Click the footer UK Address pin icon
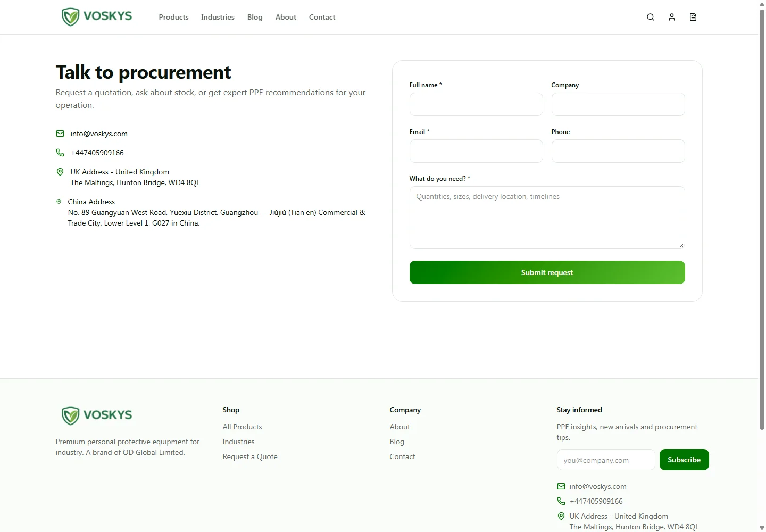This screenshot has height=532, width=766. click(x=561, y=516)
